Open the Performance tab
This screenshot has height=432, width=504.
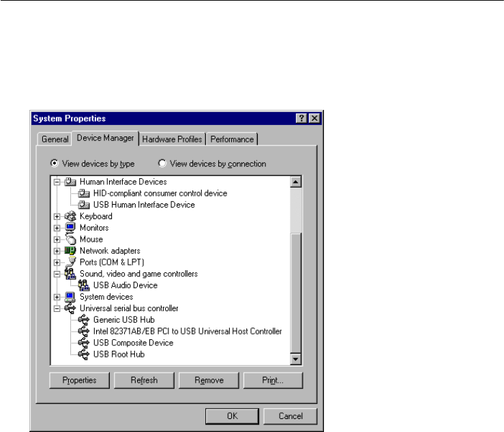tap(232, 139)
